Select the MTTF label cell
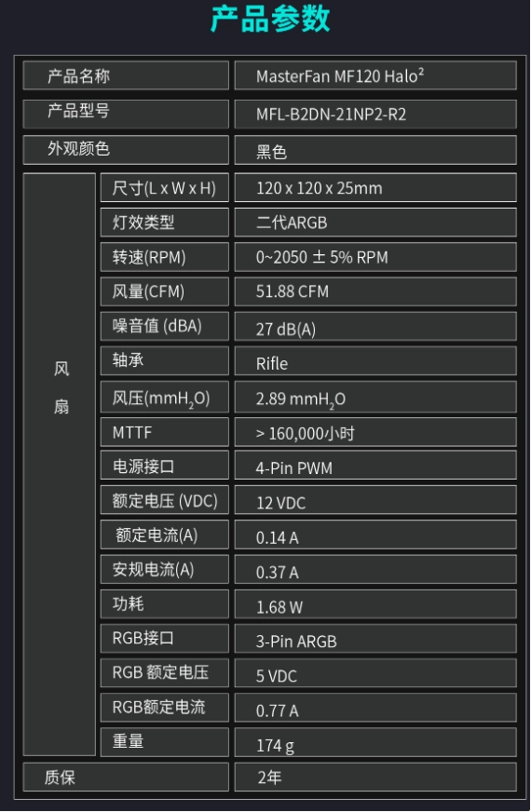The height and width of the screenshot is (812, 531). (x=165, y=432)
